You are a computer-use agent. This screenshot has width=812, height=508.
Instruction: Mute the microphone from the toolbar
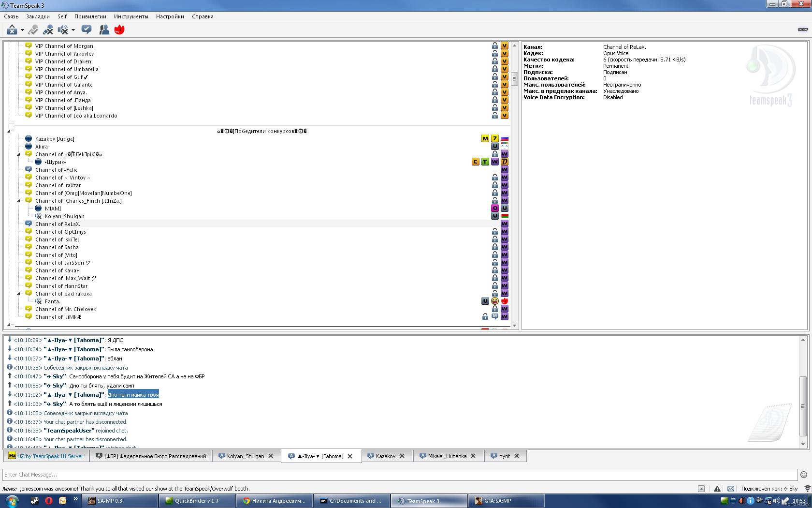[x=48, y=30]
